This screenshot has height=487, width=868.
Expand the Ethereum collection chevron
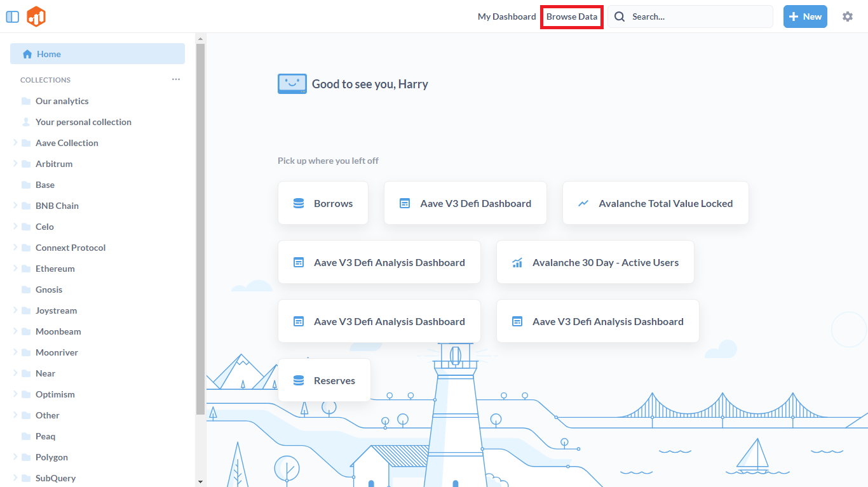15,269
